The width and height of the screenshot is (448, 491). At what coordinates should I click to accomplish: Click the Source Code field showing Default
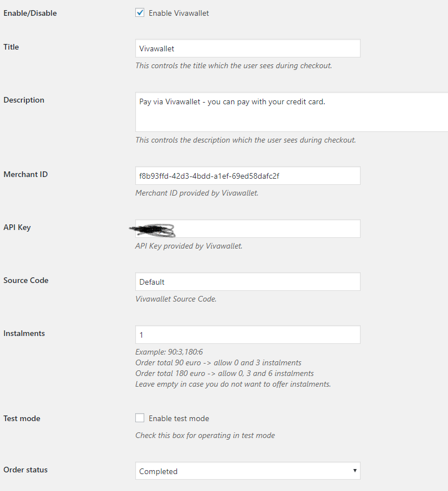click(x=247, y=281)
